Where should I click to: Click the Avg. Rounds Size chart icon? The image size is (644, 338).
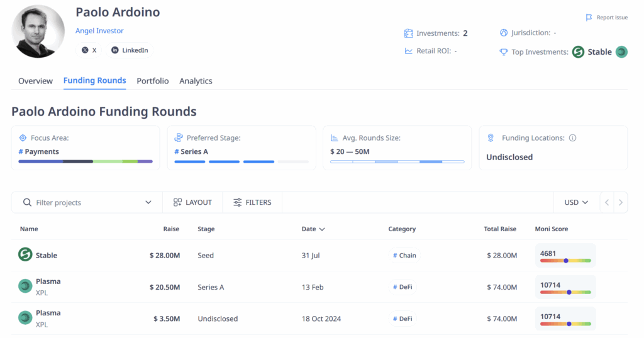(335, 138)
